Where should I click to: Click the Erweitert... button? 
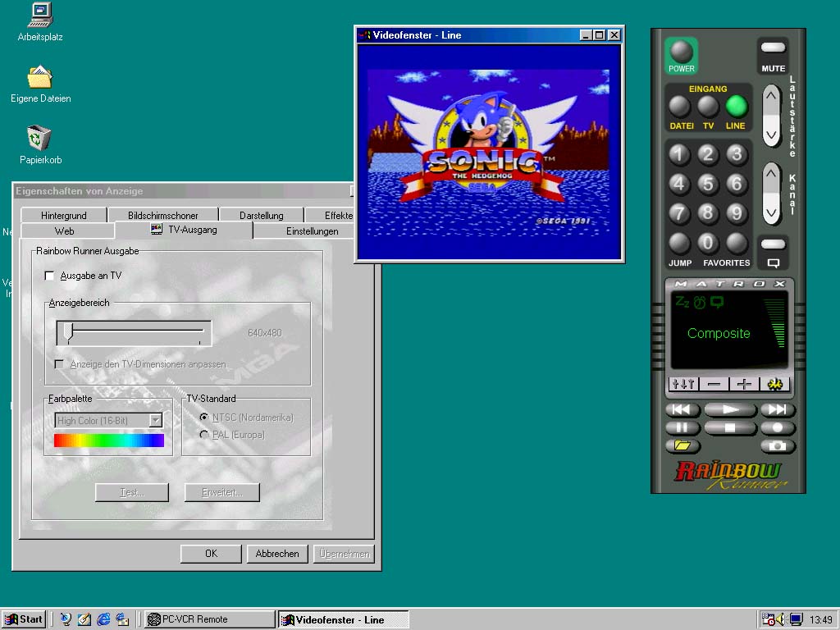pos(222,492)
